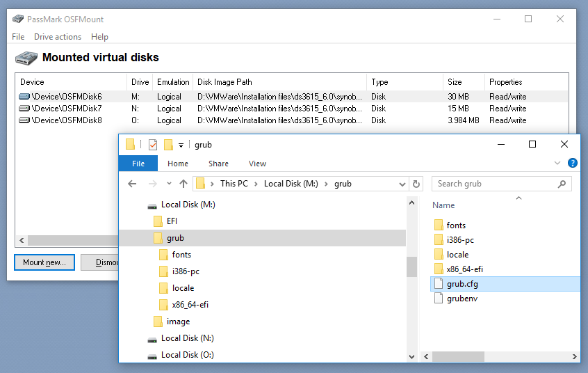This screenshot has width=588, height=373.
Task: Open OSFMount File menu
Action: coord(18,37)
